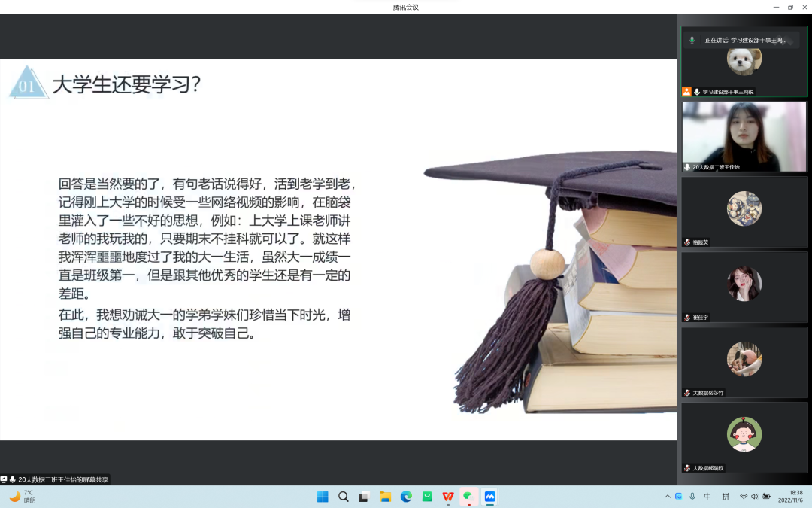Click the slide paragraph starting with 在此，我想劝诫

205,324
